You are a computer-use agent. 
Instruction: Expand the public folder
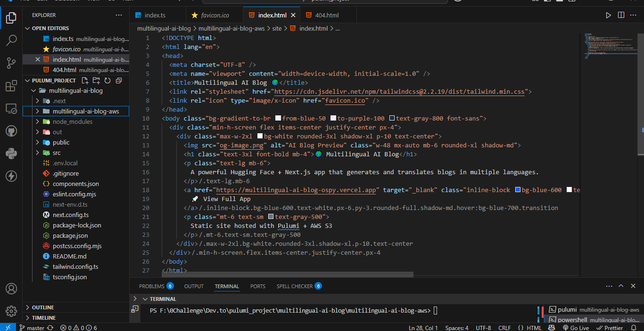pyautogui.click(x=38, y=142)
